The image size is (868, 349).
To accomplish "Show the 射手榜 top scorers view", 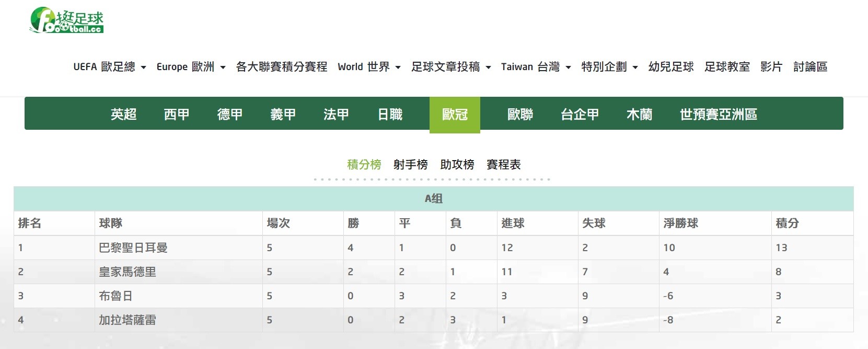I will pos(411,164).
